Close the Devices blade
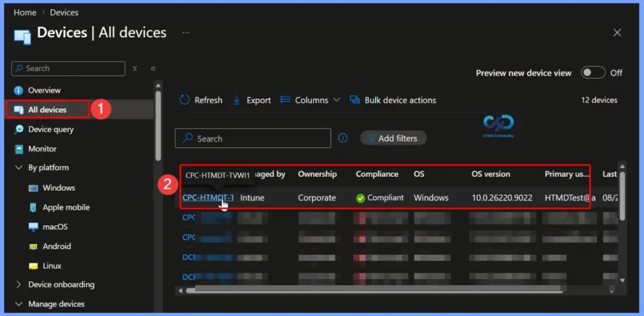 (618, 33)
